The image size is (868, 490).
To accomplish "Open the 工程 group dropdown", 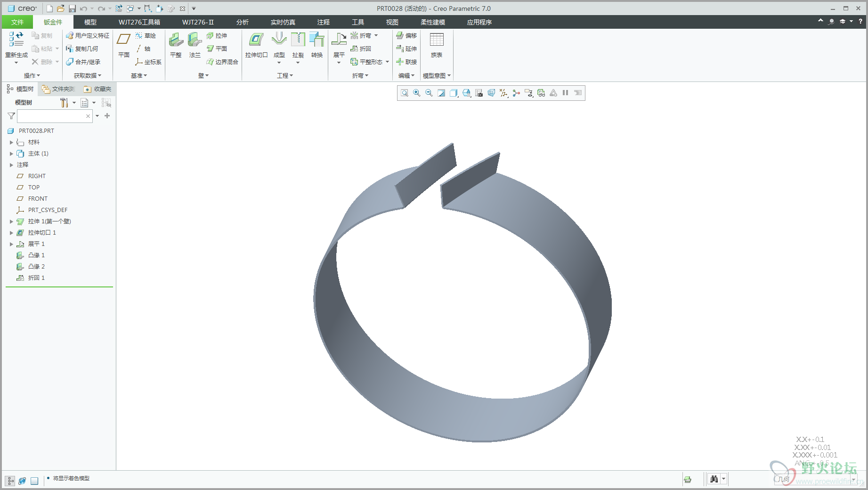I will click(x=285, y=75).
